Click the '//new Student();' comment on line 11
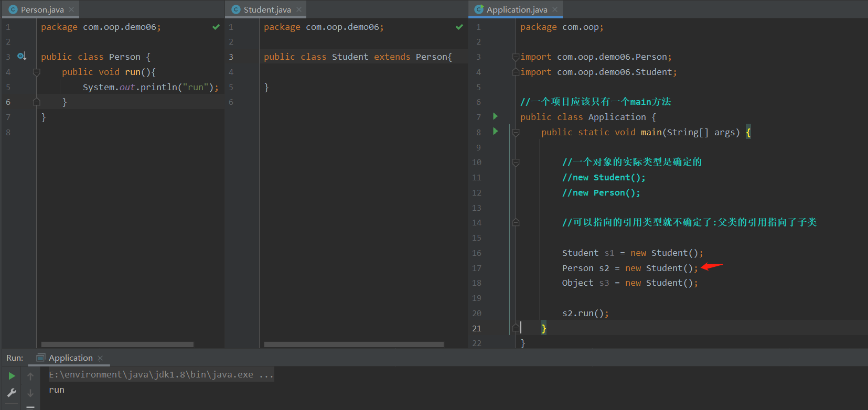This screenshot has height=410, width=868. coord(604,177)
